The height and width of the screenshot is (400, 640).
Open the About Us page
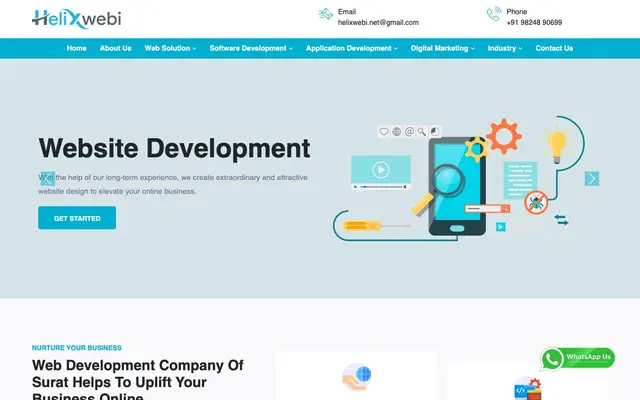coord(116,48)
